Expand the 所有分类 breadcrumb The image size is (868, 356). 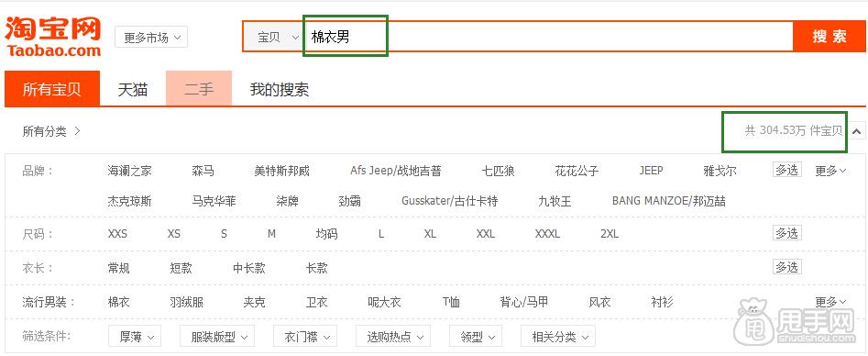click(51, 131)
